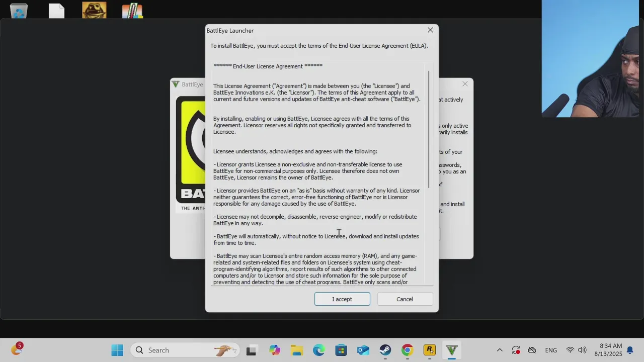Close the BattlEye Launcher dialog
The image size is (644, 362).
pyautogui.click(x=430, y=30)
